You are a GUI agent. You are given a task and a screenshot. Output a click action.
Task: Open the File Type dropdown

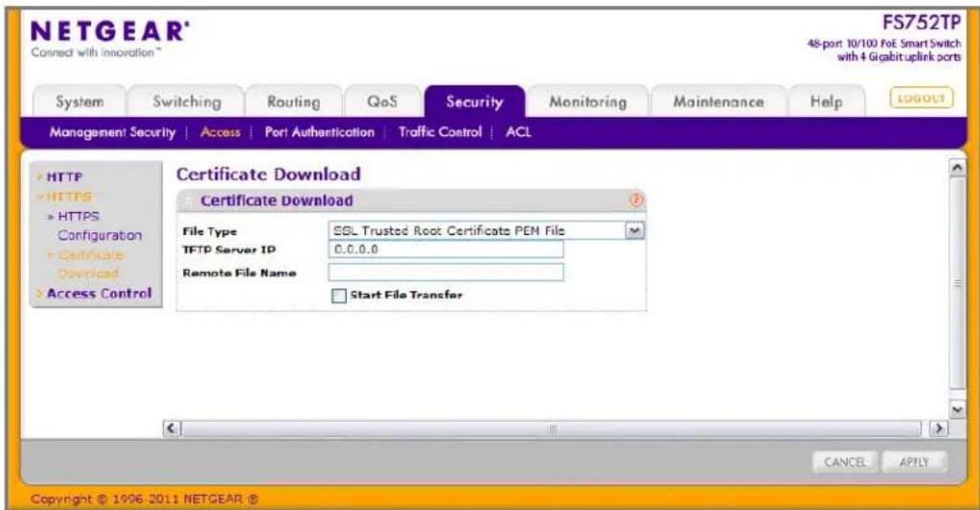click(x=487, y=231)
